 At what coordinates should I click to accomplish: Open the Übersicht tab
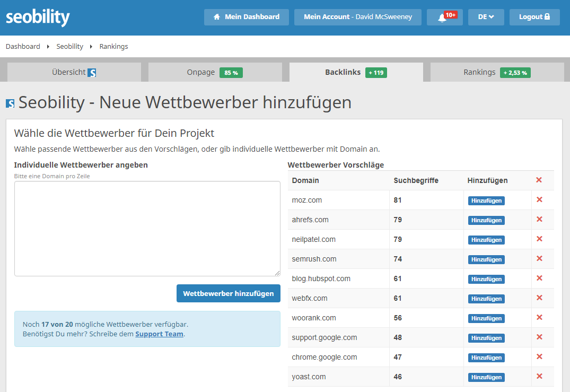(x=74, y=72)
